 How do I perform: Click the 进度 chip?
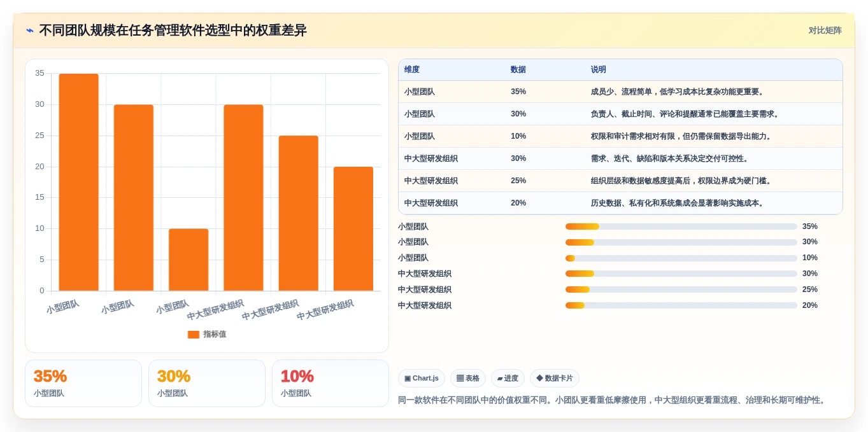click(508, 378)
